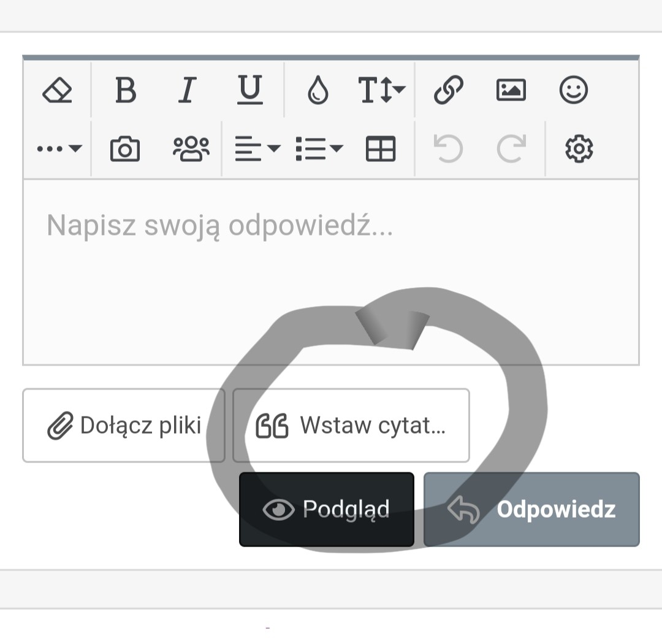Image resolution: width=662 pixels, height=644 pixels.
Task: Open the font size dropdown
Action: 381,91
